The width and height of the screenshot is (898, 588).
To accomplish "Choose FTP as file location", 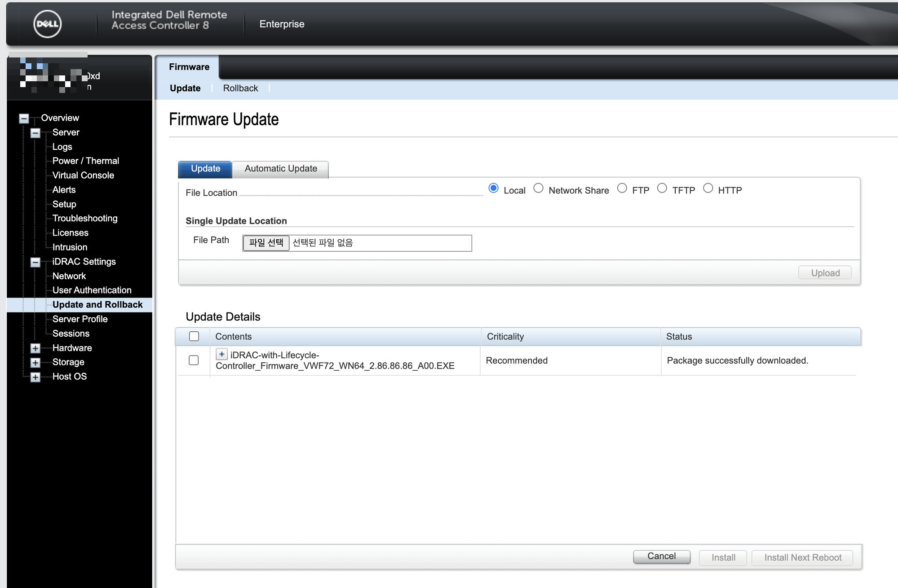I will click(x=622, y=189).
